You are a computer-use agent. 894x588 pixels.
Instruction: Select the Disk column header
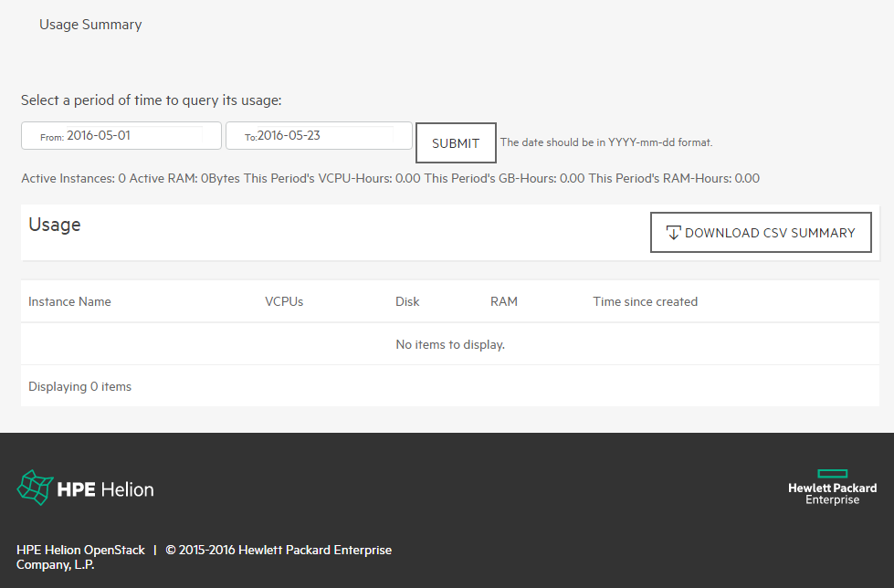click(407, 301)
